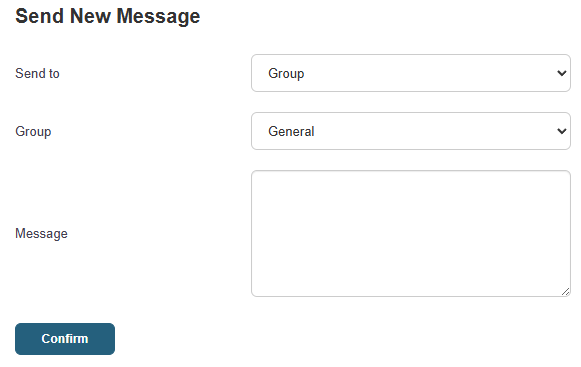Click the chevron arrow beside General
The image size is (581, 367).
pyautogui.click(x=562, y=131)
